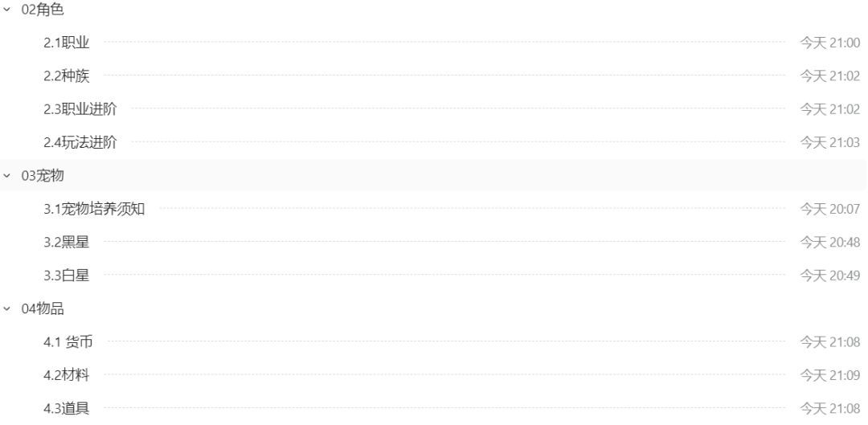Select 2.3职业进阶 entry
The width and height of the screenshot is (868, 425).
click(x=80, y=109)
